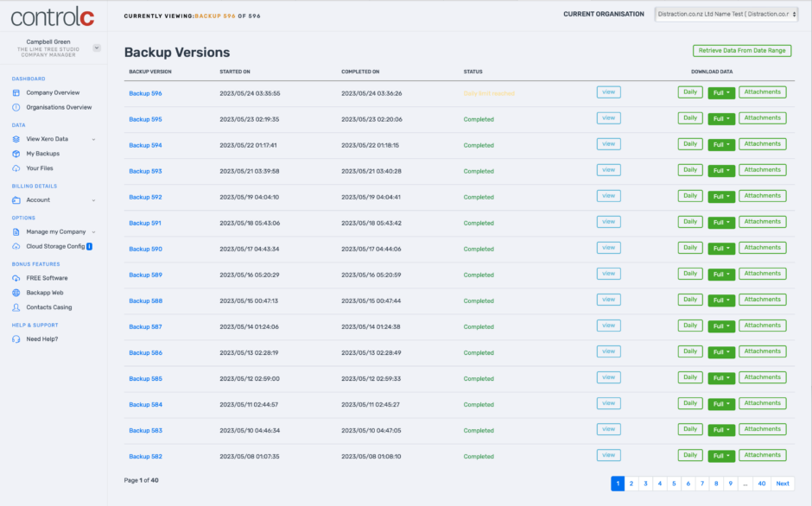Screen dimensions: 812x506
Task: Open Full dropdown for Backup 596
Action: coord(721,93)
